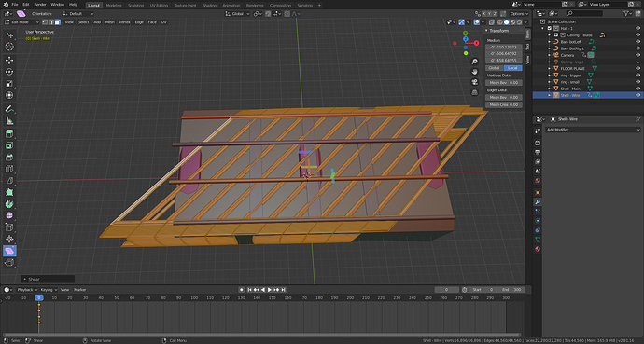This screenshot has height=344, width=644.
Task: Select the Rotate tool
Action: (9, 72)
